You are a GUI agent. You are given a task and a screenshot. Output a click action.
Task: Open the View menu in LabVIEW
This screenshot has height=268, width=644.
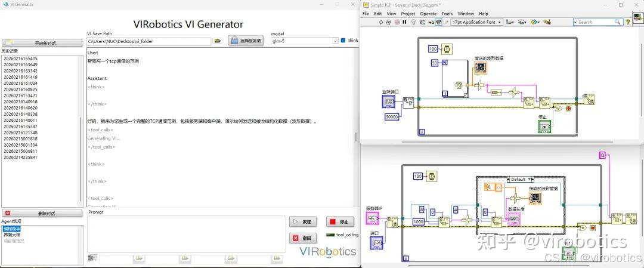pos(391,14)
